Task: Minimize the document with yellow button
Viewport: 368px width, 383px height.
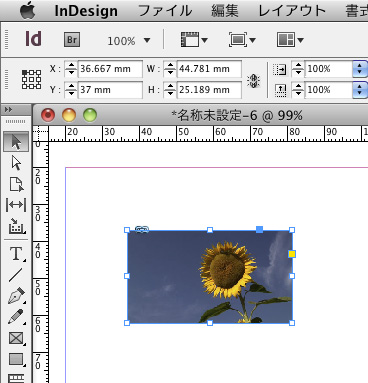Action: tap(69, 115)
